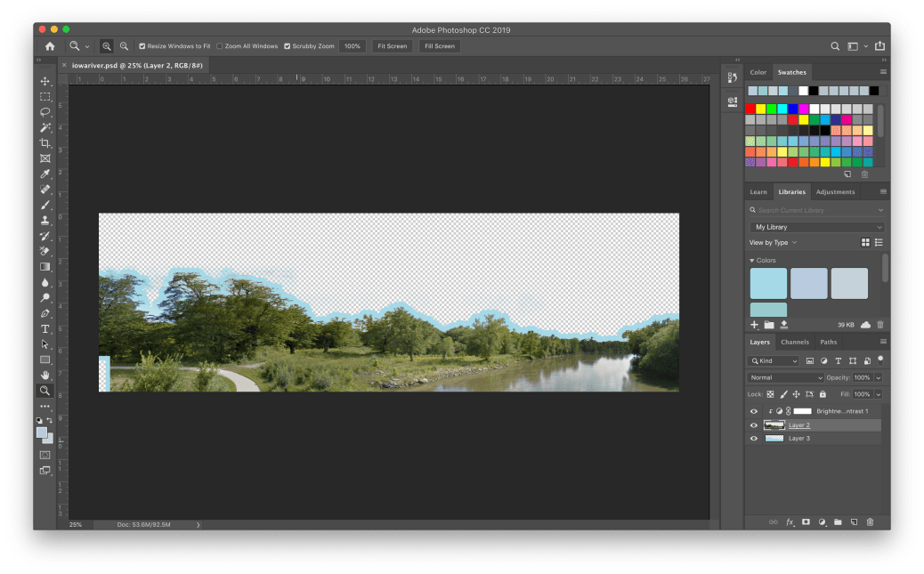
Task: Hide Layer 3 using its eye icon
Action: click(754, 439)
